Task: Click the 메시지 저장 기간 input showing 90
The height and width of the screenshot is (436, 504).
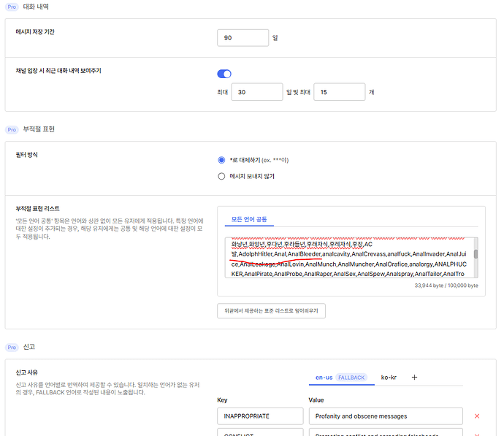Action: click(x=243, y=38)
